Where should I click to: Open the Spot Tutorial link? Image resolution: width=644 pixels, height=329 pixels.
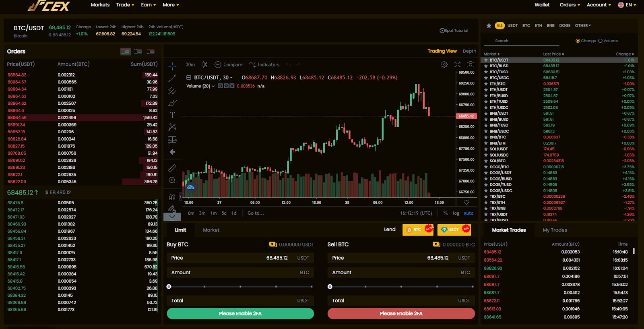point(454,31)
